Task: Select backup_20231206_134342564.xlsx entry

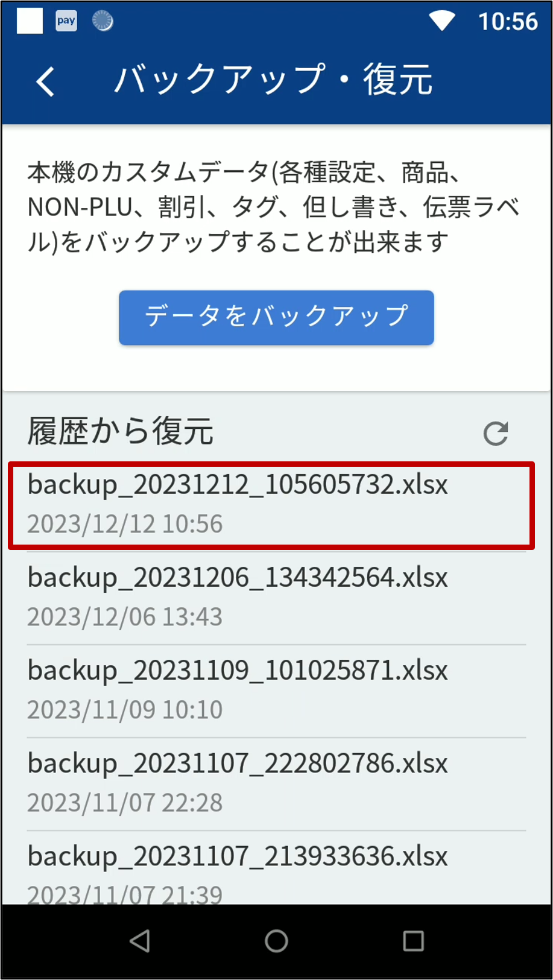Action: 276,598
